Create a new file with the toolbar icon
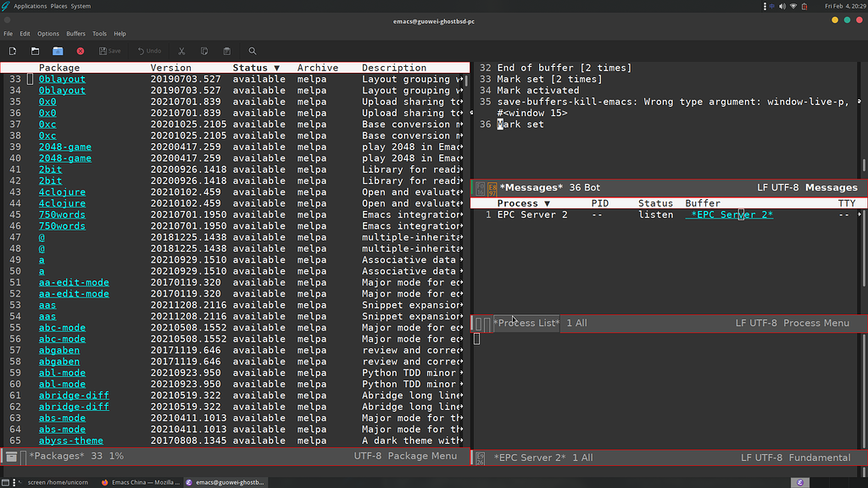Screen dimensions: 868x488 click(x=12, y=51)
